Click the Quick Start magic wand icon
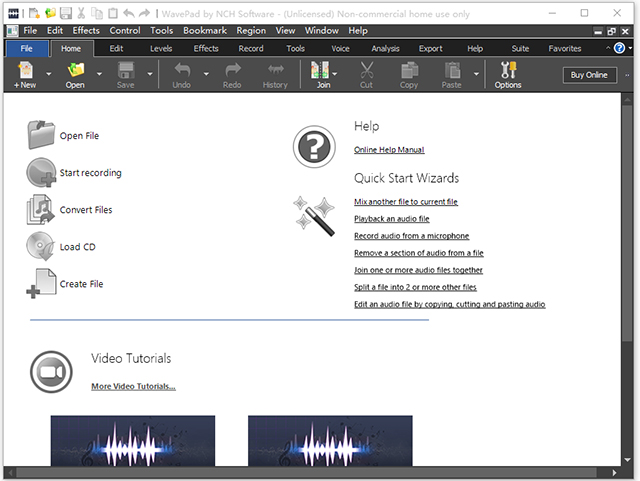Screen dimensions: 640x481 click(x=314, y=216)
